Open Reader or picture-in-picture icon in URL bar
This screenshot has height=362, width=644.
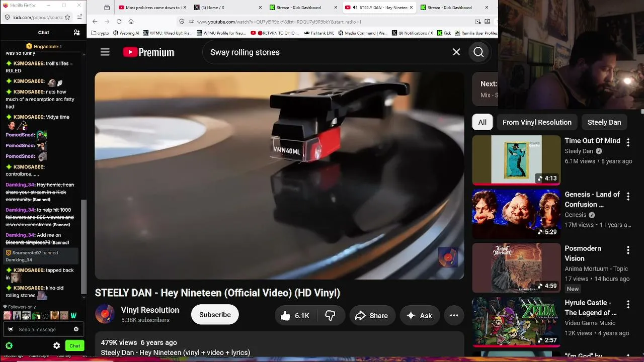coord(477,22)
